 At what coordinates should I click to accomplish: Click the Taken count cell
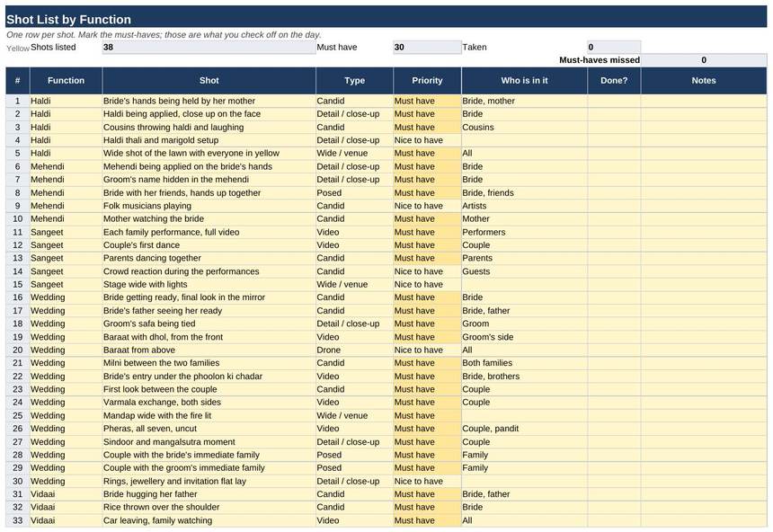point(614,48)
